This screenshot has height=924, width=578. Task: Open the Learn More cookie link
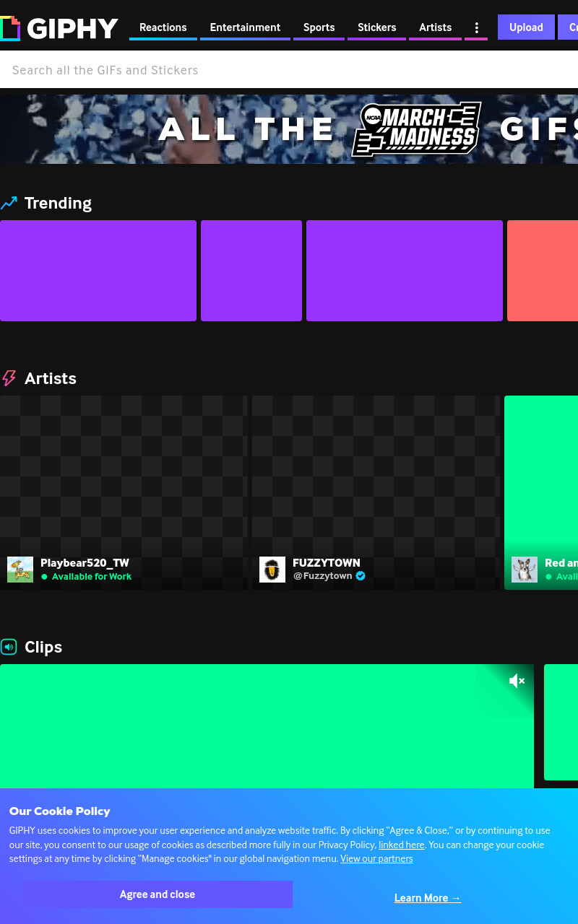click(x=428, y=898)
